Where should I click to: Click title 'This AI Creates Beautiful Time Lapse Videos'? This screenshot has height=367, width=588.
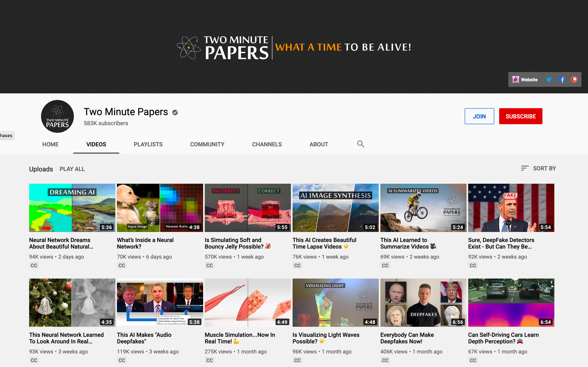point(324,243)
